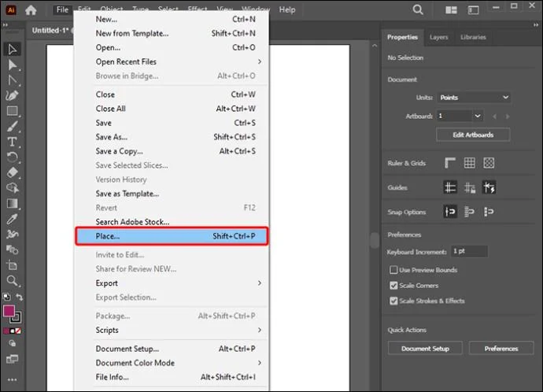Click the Home icon

tap(31, 9)
